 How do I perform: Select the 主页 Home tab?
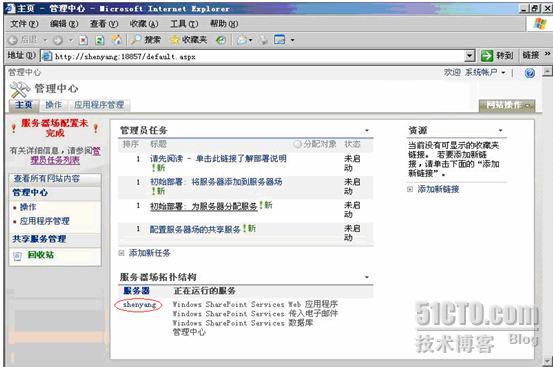(x=24, y=105)
